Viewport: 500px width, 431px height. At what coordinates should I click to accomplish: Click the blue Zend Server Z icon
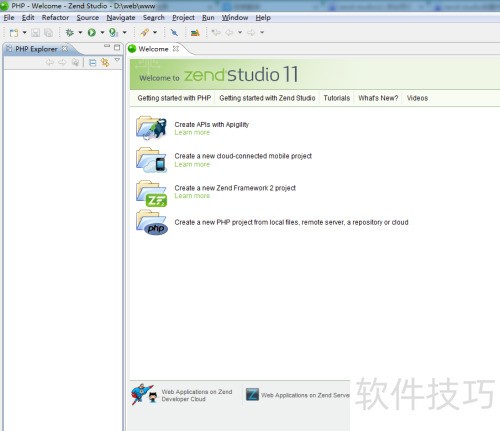point(252,395)
